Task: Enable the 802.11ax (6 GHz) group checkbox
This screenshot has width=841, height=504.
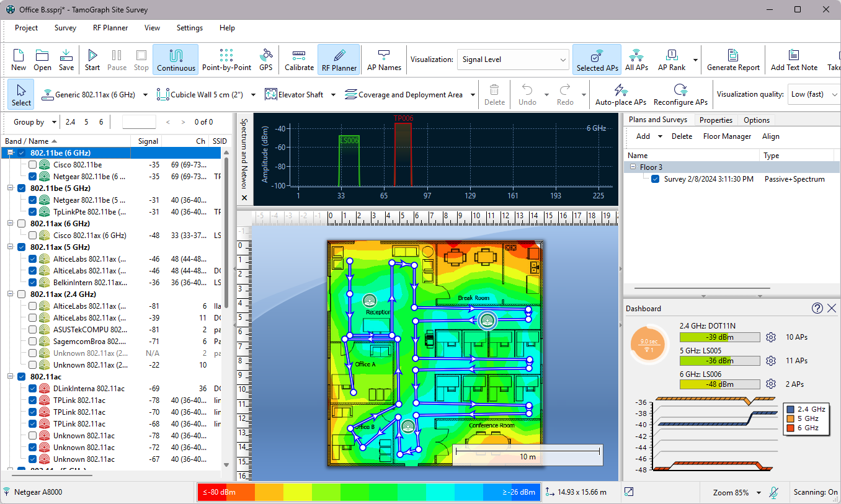Action: pyautogui.click(x=22, y=224)
